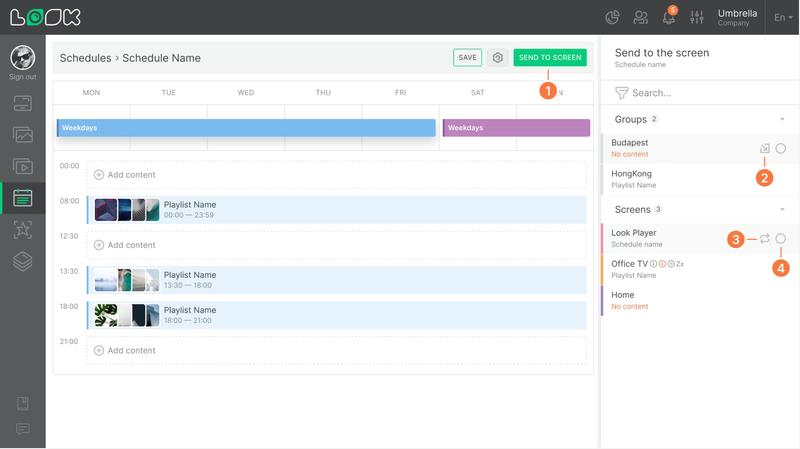Viewport: 800px width, 449px height.
Task: Open the users icon in header
Action: [x=640, y=17]
